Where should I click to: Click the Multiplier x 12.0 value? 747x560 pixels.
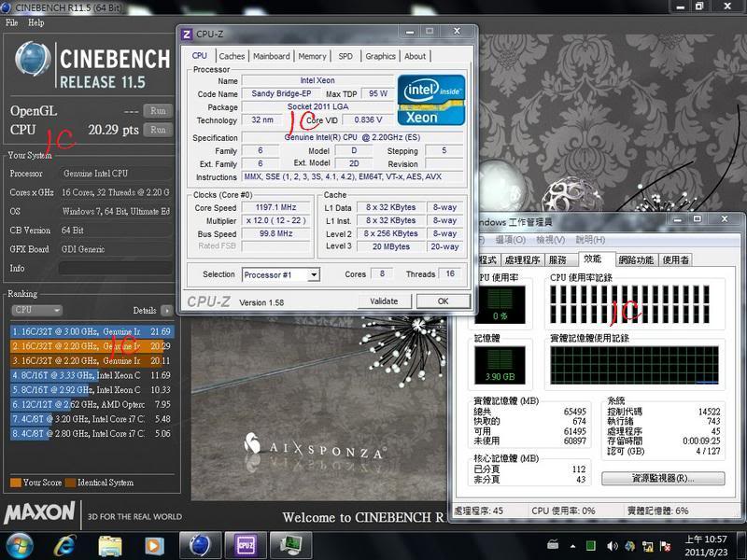(275, 221)
